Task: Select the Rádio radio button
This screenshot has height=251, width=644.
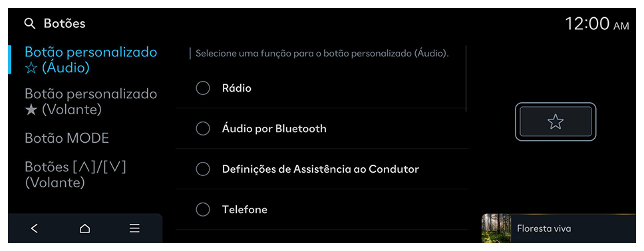Action: pyautogui.click(x=203, y=88)
